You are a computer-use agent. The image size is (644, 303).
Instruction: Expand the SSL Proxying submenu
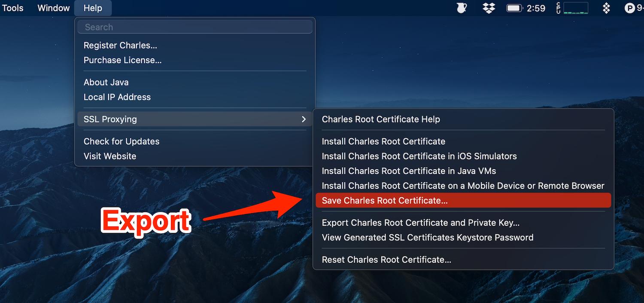pyautogui.click(x=195, y=119)
